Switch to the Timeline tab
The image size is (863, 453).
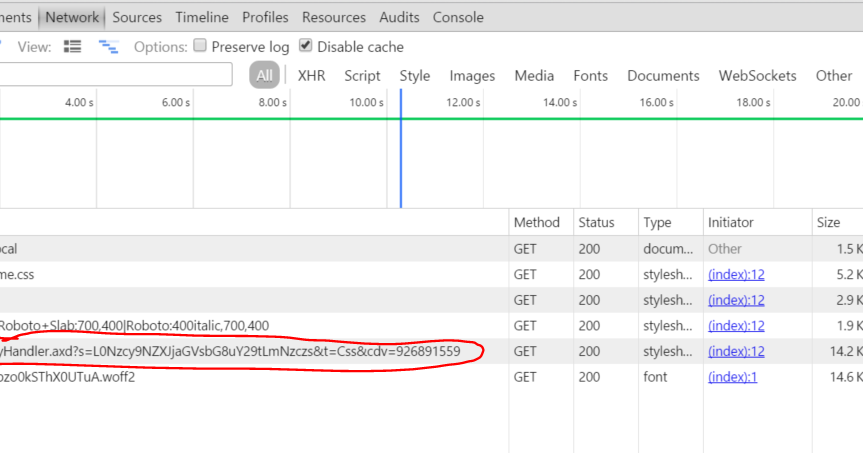[202, 17]
